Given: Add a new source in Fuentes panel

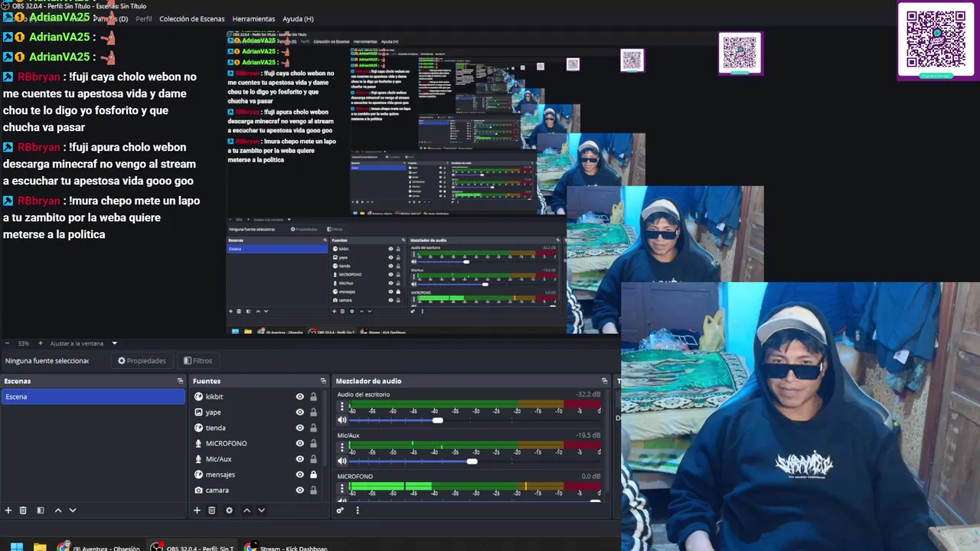Looking at the screenshot, I should click(x=197, y=510).
